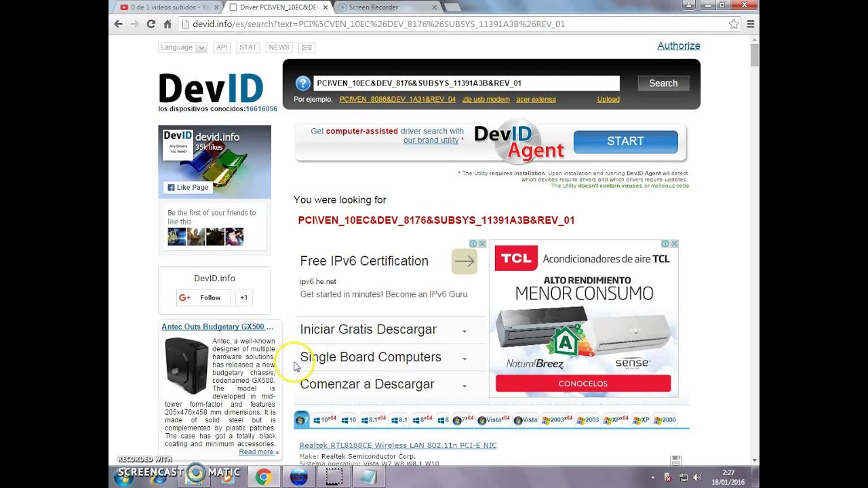Screen dimensions: 868x488
Task: Click the our brand utility link
Action: tap(431, 140)
